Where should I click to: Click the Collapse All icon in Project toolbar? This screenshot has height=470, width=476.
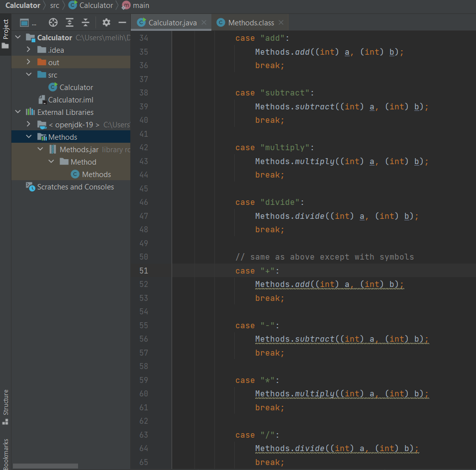pyautogui.click(x=85, y=22)
